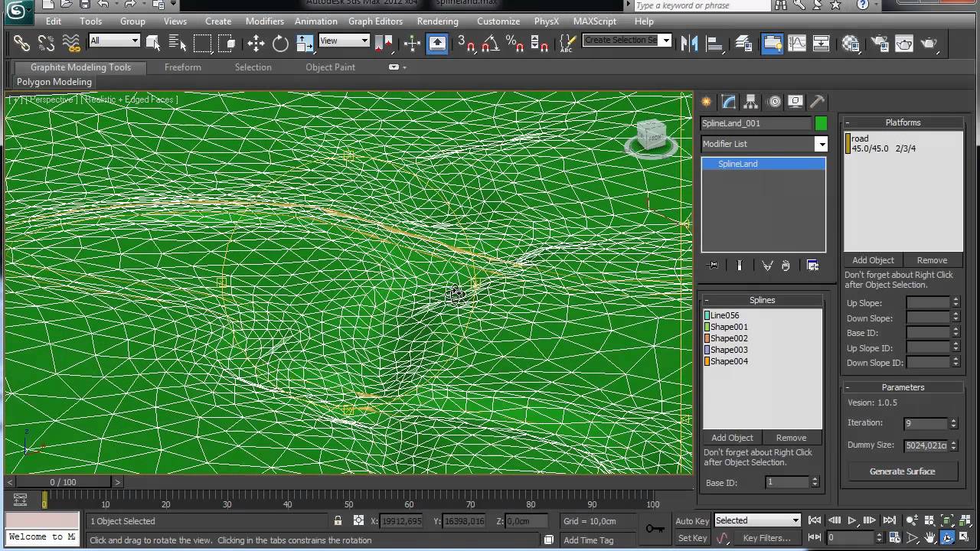Switch to the Freeform ribbon tab
This screenshot has height=551, width=980.
tap(183, 67)
